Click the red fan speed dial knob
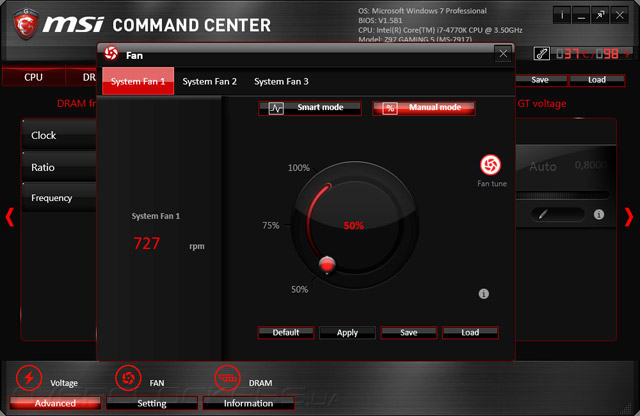 [x=327, y=264]
